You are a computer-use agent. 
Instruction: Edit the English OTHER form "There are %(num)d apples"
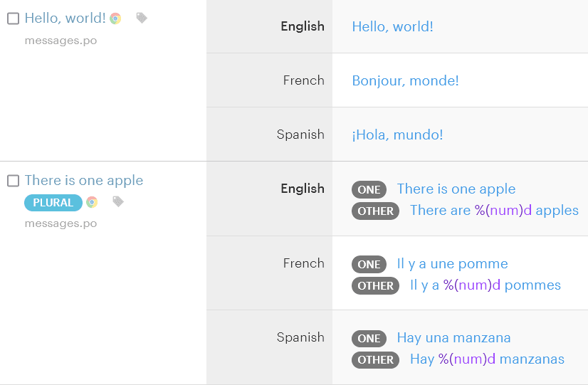[494, 211]
